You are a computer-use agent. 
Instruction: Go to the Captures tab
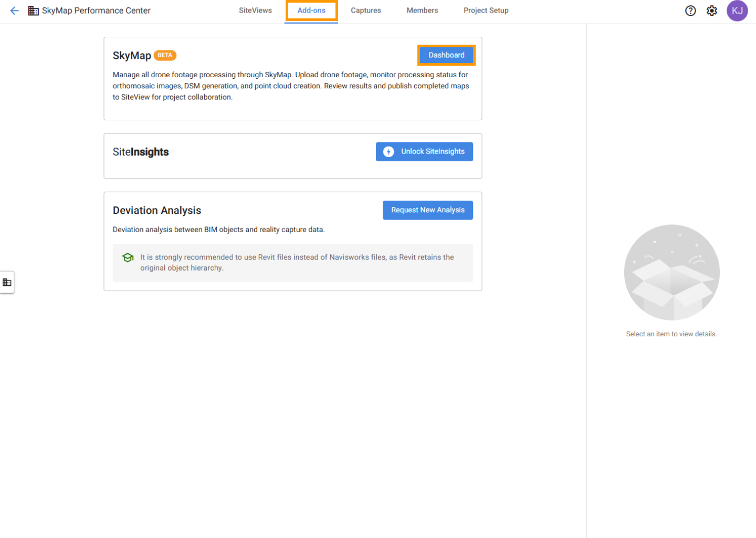[366, 11]
